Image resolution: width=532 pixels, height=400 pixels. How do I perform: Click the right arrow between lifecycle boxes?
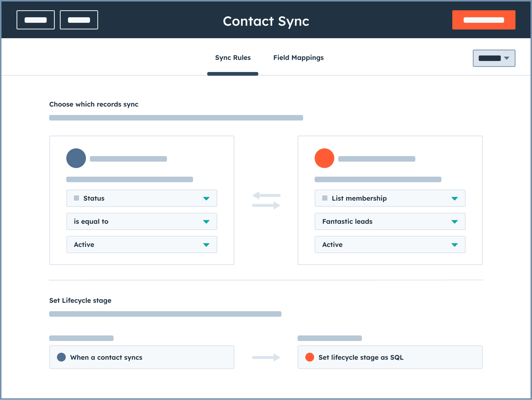click(x=266, y=357)
